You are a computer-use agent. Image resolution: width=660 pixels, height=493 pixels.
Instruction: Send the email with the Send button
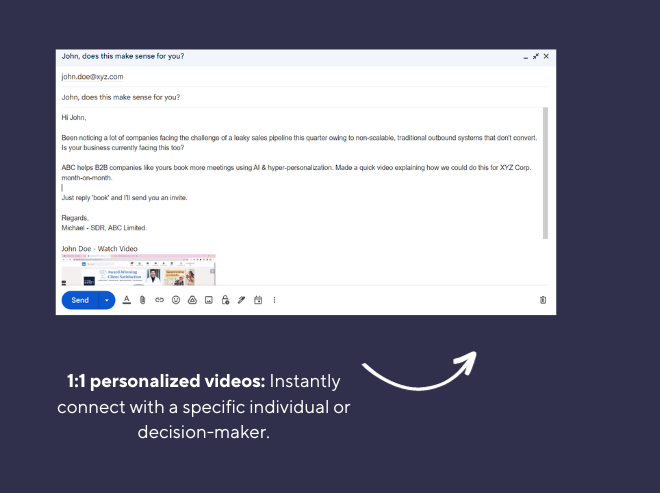point(80,300)
